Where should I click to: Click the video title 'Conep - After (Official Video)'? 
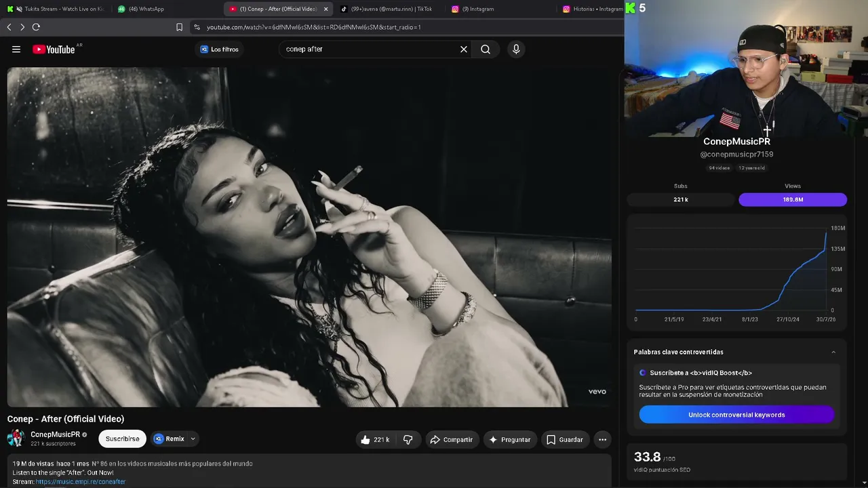click(x=66, y=419)
